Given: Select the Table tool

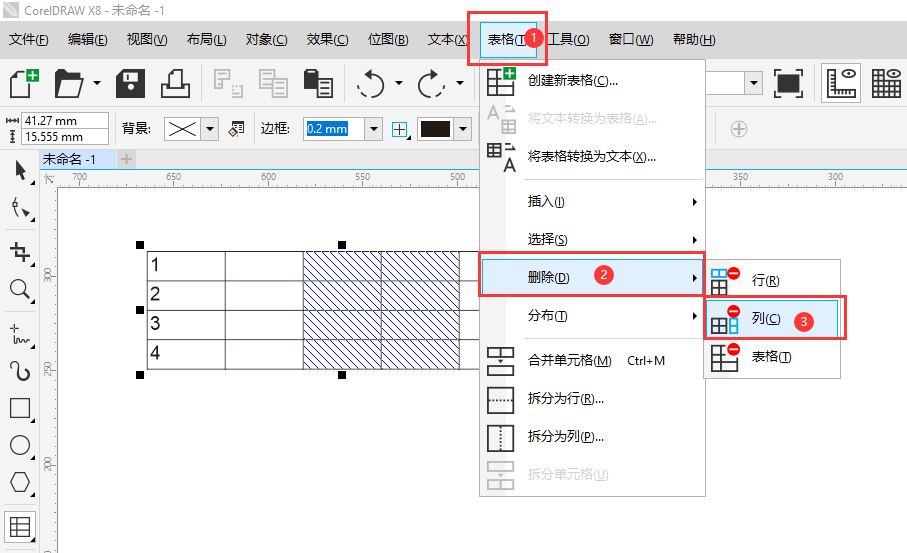Looking at the screenshot, I should [x=20, y=527].
